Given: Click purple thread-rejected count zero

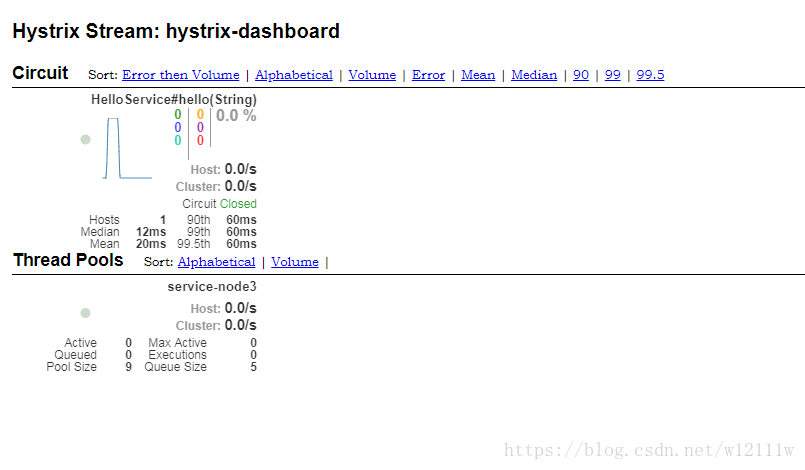Looking at the screenshot, I should [x=200, y=127].
